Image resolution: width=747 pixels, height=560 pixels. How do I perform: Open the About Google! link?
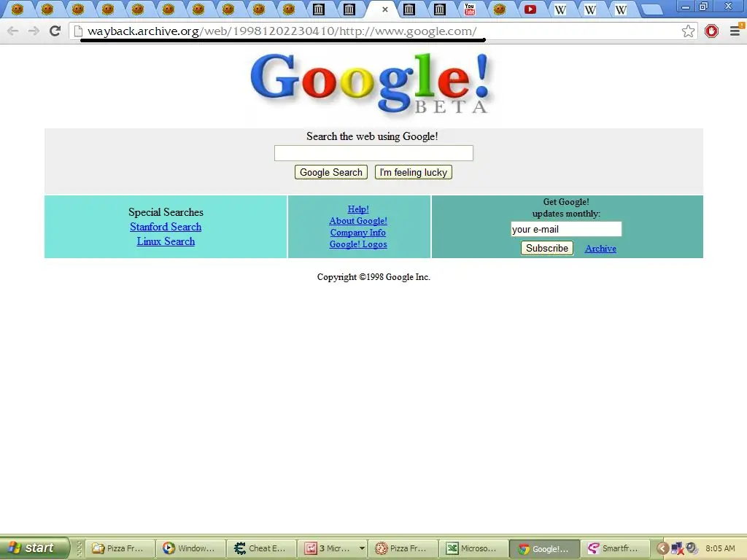pos(358,221)
